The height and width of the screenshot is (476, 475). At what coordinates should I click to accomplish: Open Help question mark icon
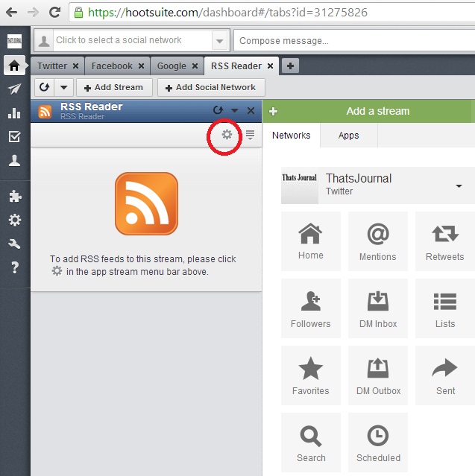[15, 267]
